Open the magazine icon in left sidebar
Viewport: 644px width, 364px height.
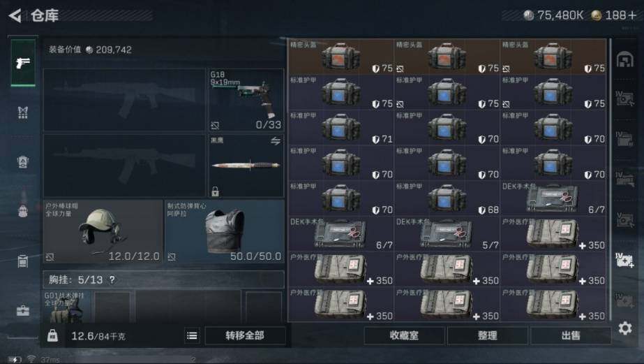coord(23,261)
